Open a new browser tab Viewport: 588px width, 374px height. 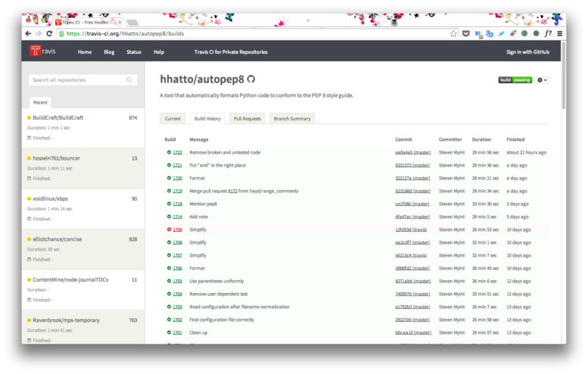click(x=132, y=23)
